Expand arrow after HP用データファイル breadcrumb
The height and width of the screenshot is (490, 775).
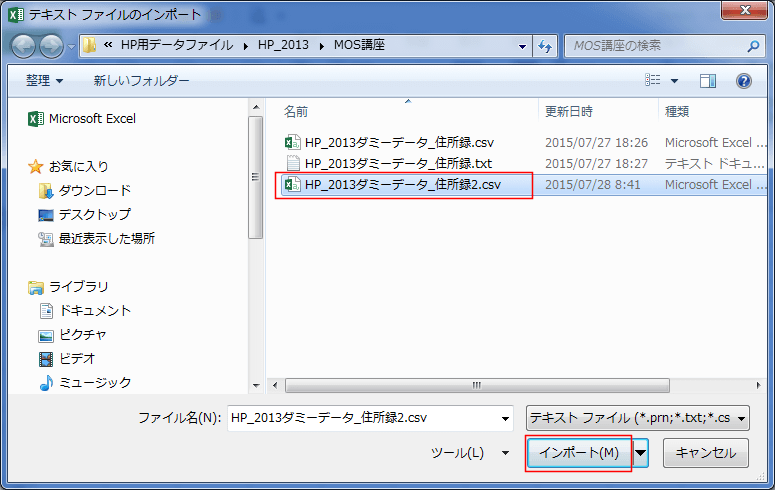tap(246, 46)
